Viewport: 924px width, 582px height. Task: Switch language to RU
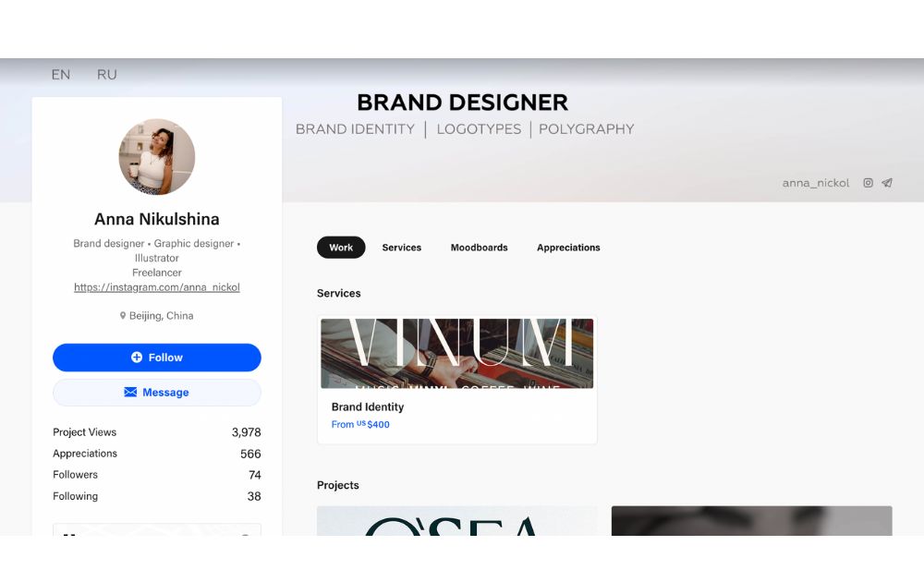(x=106, y=75)
